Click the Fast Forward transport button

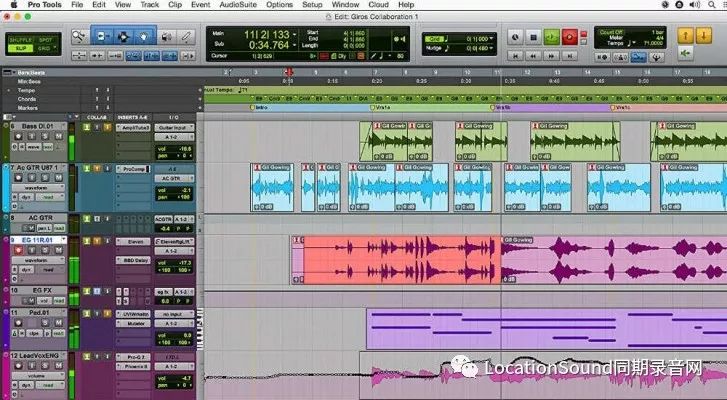coord(551,56)
